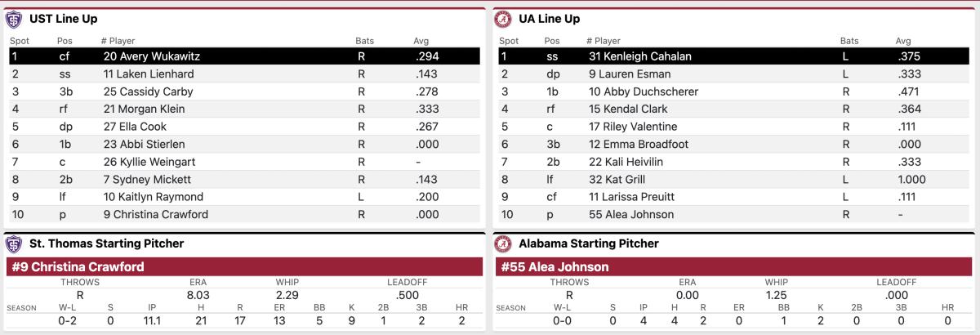Click the UA Line Up heading
The height and width of the screenshot is (335, 980).
(550, 19)
